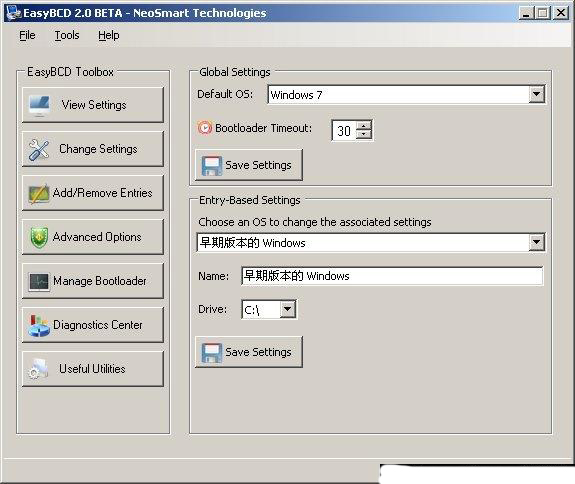
Task: Click the Add/Remove Entries icon
Action: click(x=39, y=193)
